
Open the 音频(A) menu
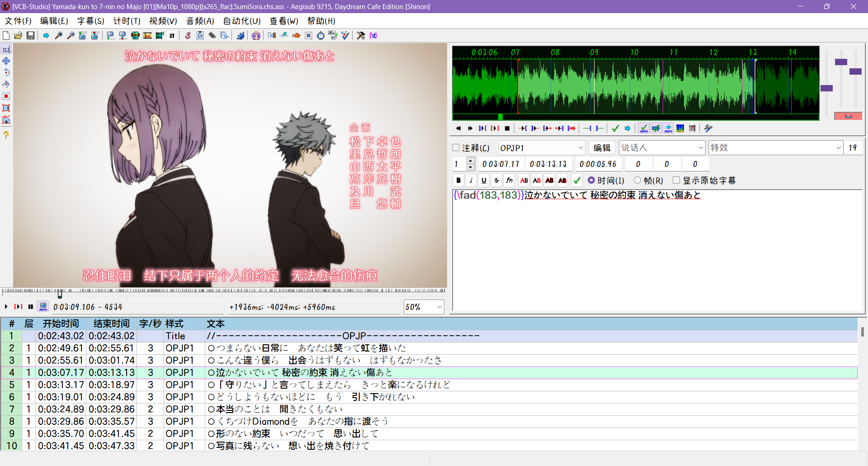click(200, 21)
